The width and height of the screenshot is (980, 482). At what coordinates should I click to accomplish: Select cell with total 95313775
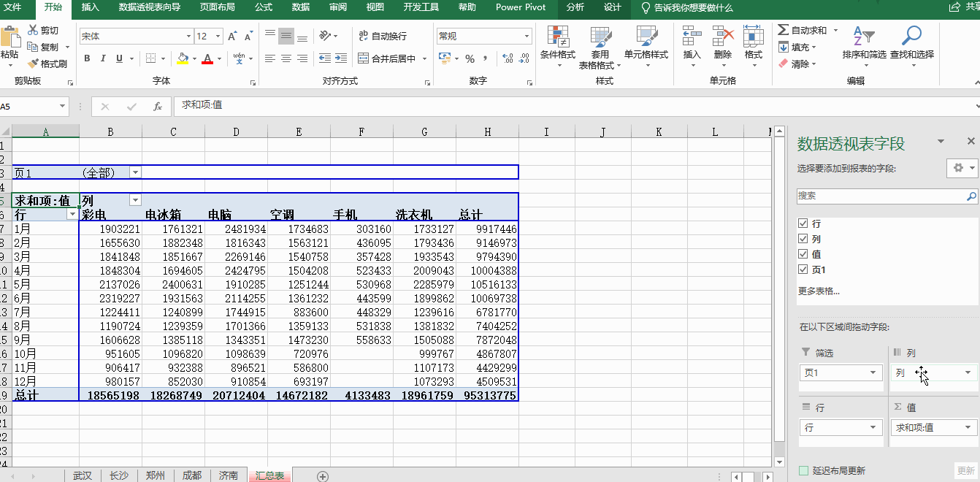pyautogui.click(x=487, y=395)
